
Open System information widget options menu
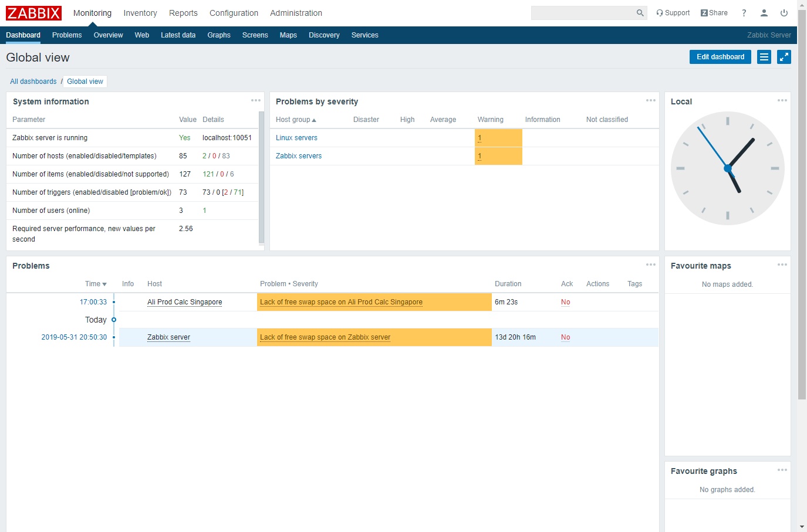[256, 100]
